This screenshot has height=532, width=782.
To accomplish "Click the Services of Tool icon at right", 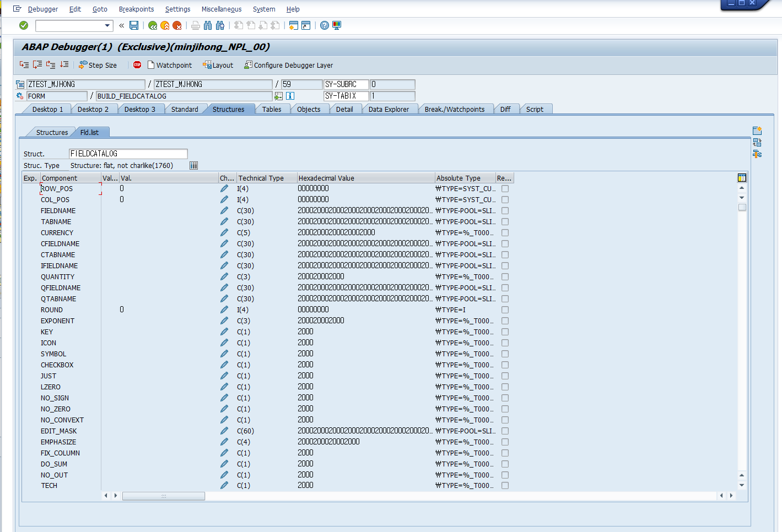I will [x=757, y=154].
